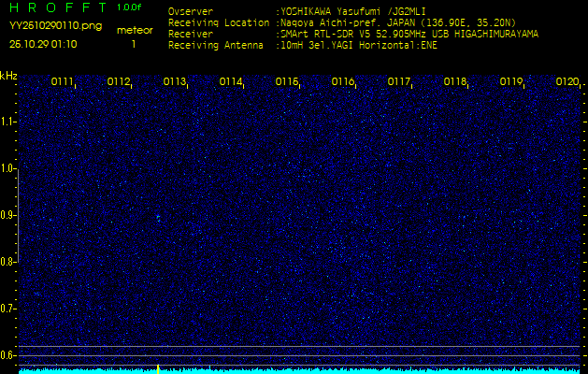The height and width of the screenshot is (374, 588).
Task: Click the 1.0 kHz axis label
Action: (7, 168)
